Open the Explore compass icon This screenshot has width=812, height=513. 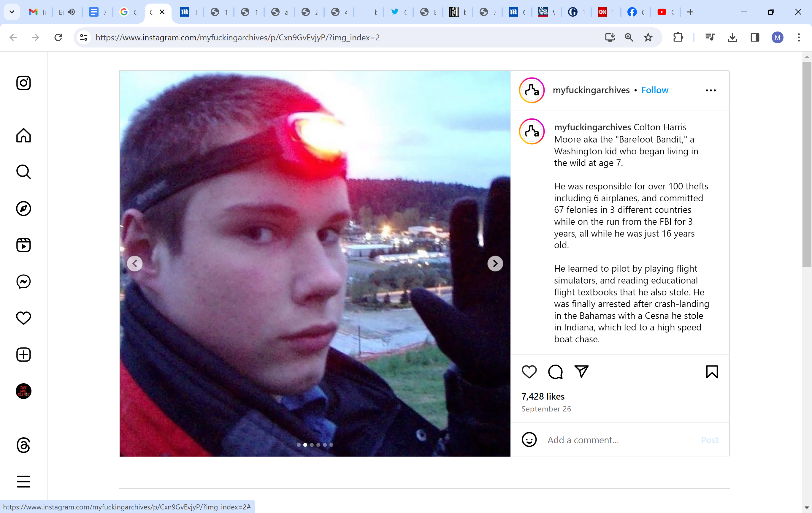point(23,208)
